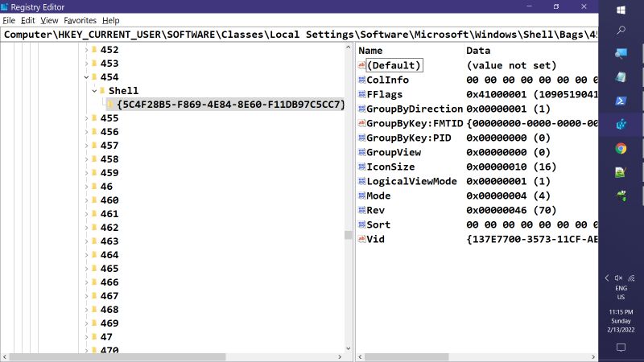The width and height of the screenshot is (644, 362).
Task: Open the Favorites menu
Action: 80,21
